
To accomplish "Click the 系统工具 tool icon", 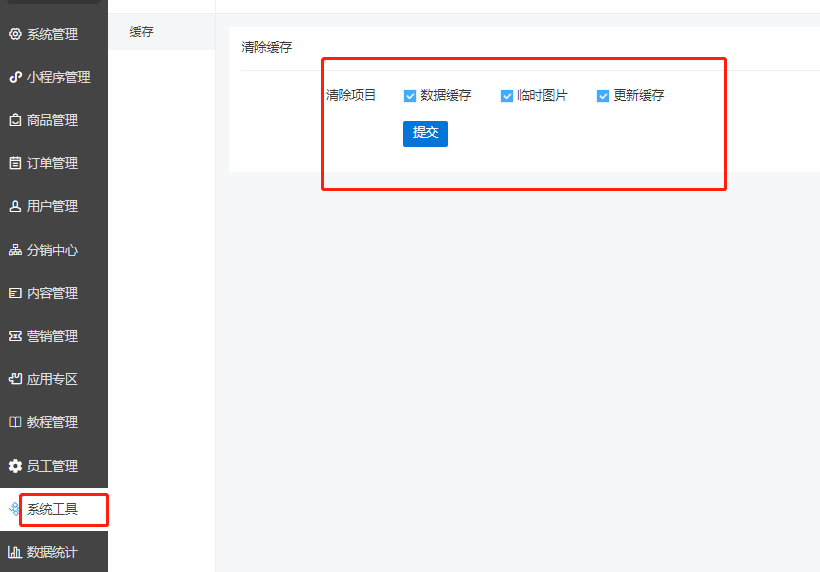I will click(14, 509).
